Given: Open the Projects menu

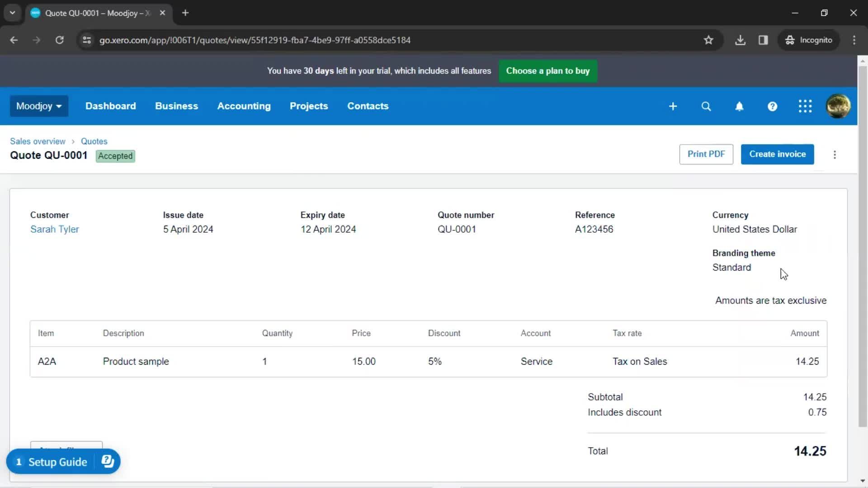Looking at the screenshot, I should click(x=309, y=106).
